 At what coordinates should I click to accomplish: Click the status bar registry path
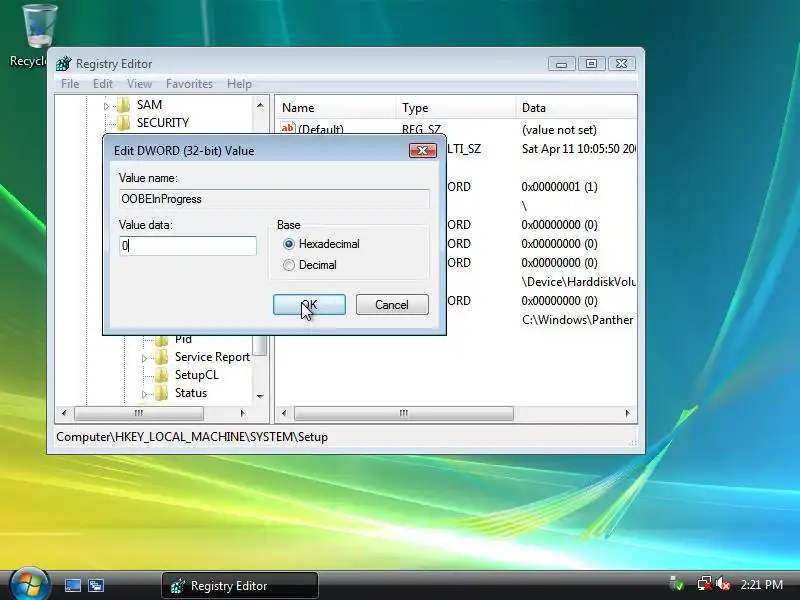pos(192,437)
